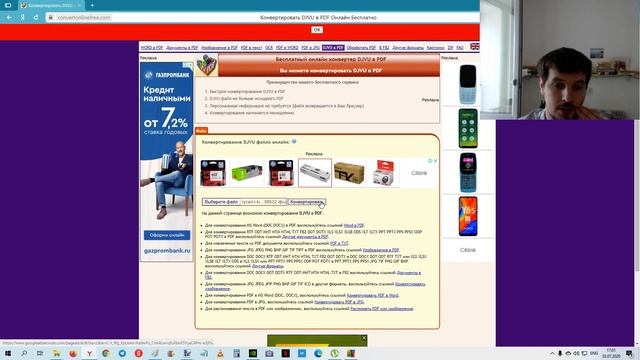Open Yandex home icon in toolbar

23,18
